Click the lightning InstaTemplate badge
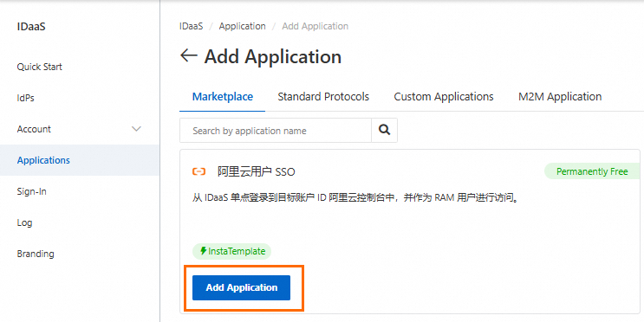The width and height of the screenshot is (644, 322). [x=232, y=251]
